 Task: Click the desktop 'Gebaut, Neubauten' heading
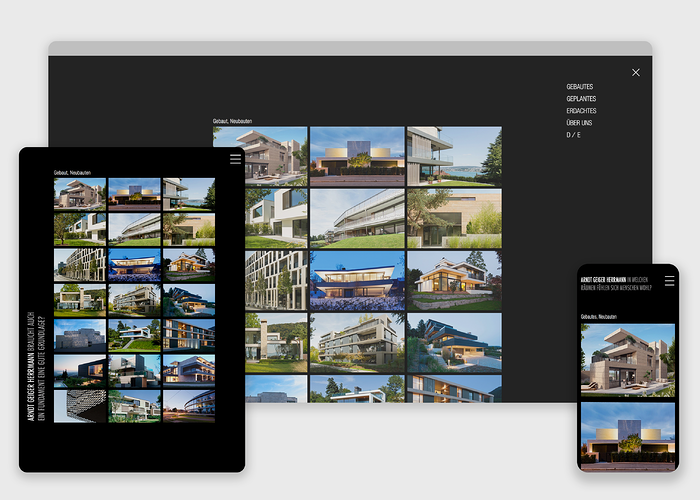232,121
